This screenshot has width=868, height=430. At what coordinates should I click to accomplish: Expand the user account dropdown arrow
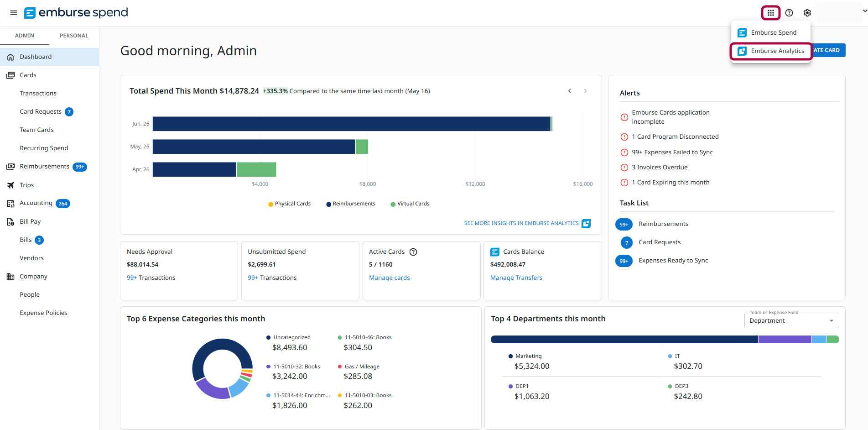(x=864, y=11)
